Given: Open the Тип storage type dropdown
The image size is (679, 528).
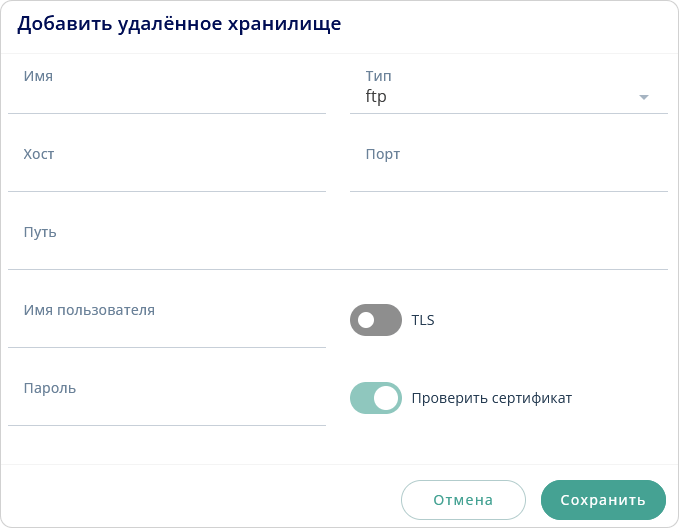Looking at the screenshot, I should pos(508,96).
